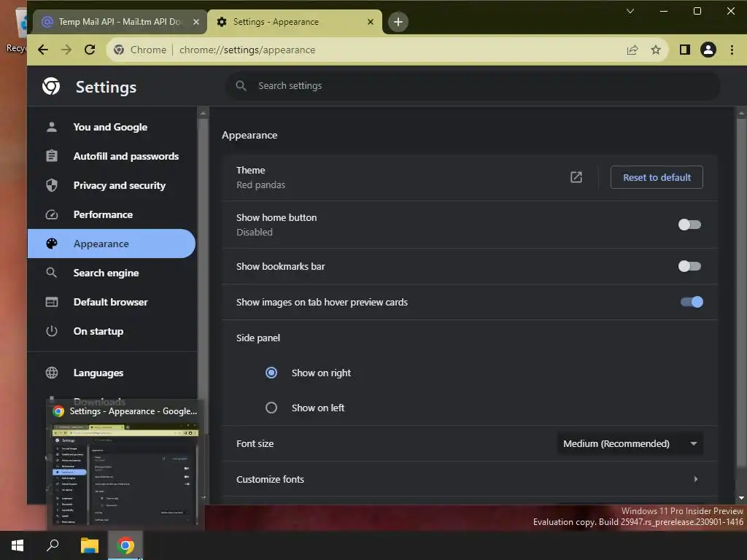Screen dimensions: 747x560
Task: Click the Chrome taskbar icon
Action: 125,545
